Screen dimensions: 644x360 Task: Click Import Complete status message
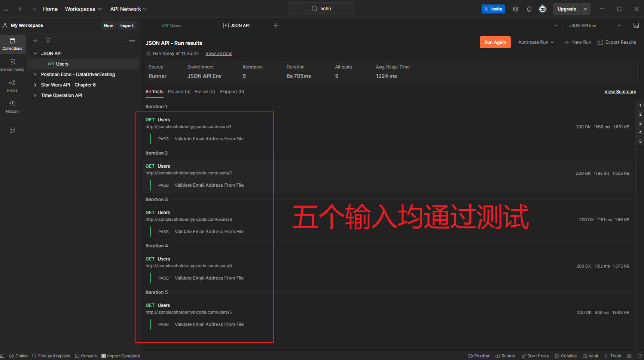pos(120,356)
